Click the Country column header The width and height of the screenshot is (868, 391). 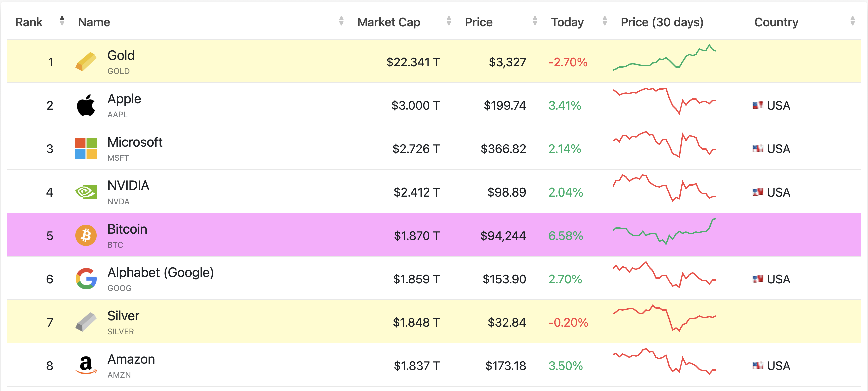coord(776,22)
